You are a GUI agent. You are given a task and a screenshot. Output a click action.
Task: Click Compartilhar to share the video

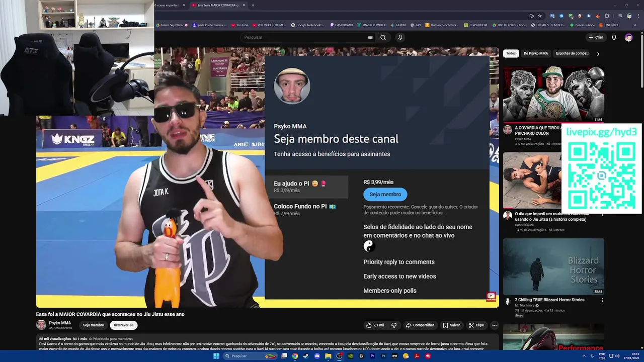pos(420,325)
